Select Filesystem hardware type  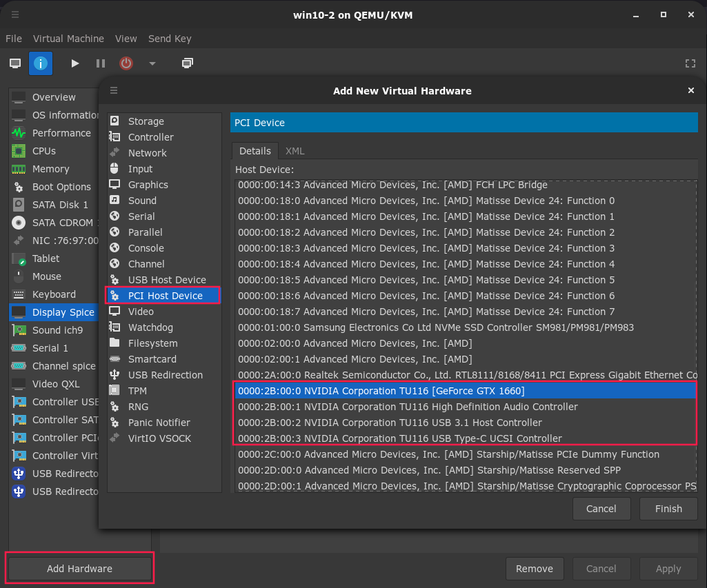coord(165,343)
